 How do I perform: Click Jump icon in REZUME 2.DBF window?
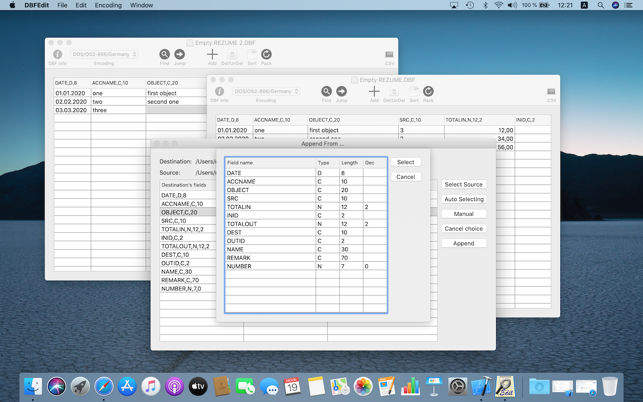180,54
